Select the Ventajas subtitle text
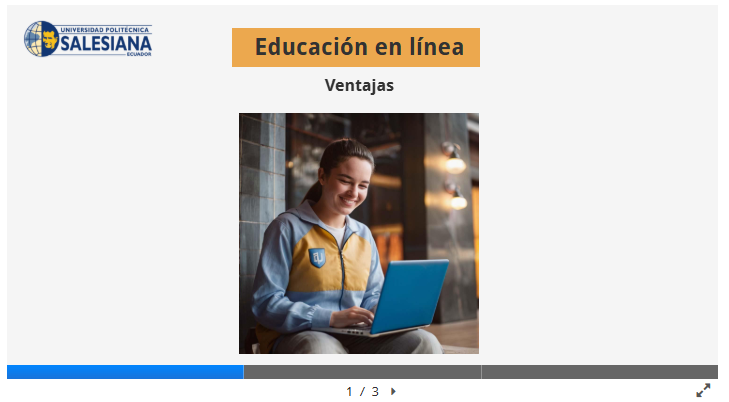Viewport: 729px width, 402px height. coord(359,86)
